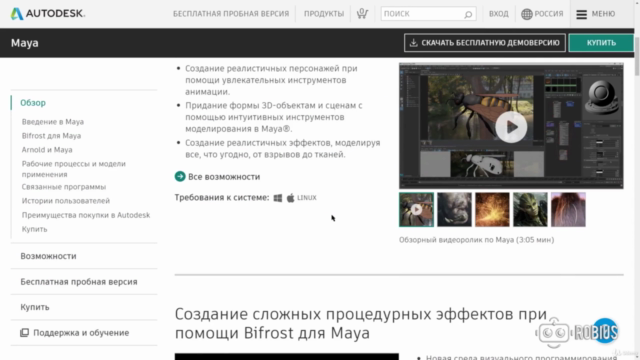The image size is (640, 360).
Task: Click the green КУПИТЬ button
Action: (601, 42)
